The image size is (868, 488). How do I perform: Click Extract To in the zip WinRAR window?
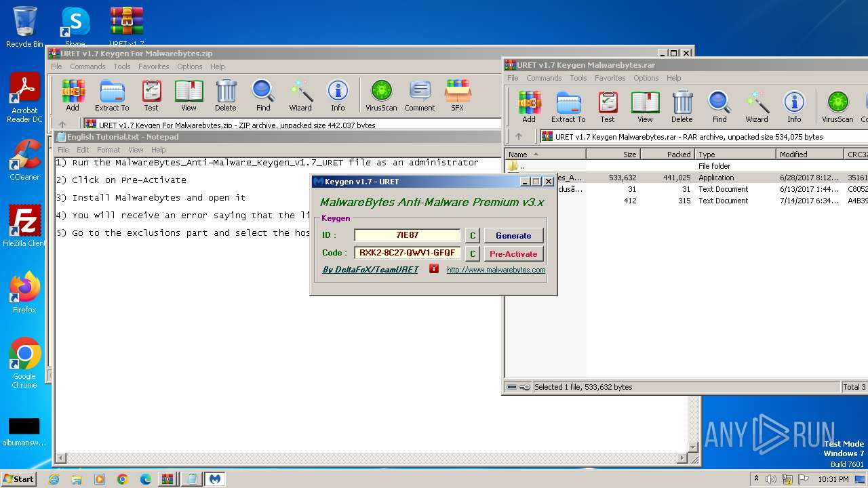click(x=112, y=96)
